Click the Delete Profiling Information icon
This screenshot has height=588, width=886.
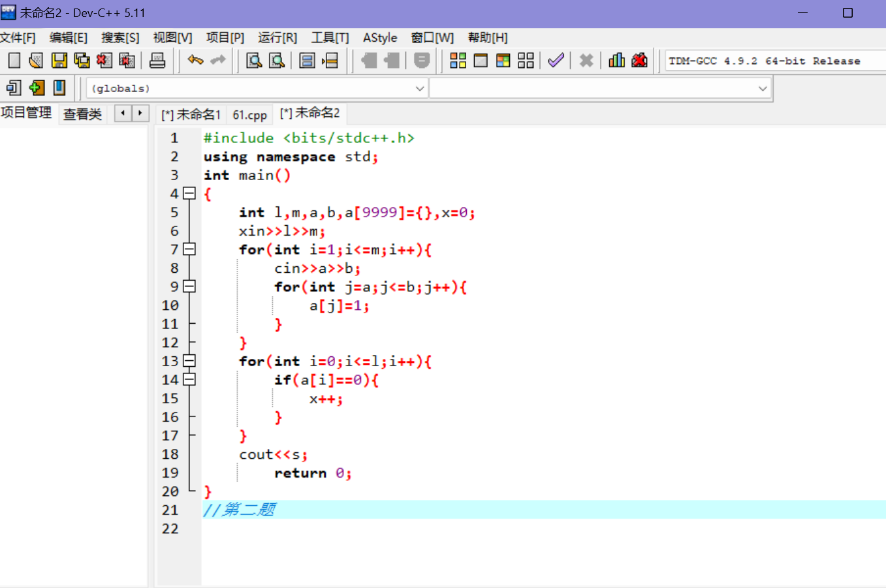coord(639,61)
